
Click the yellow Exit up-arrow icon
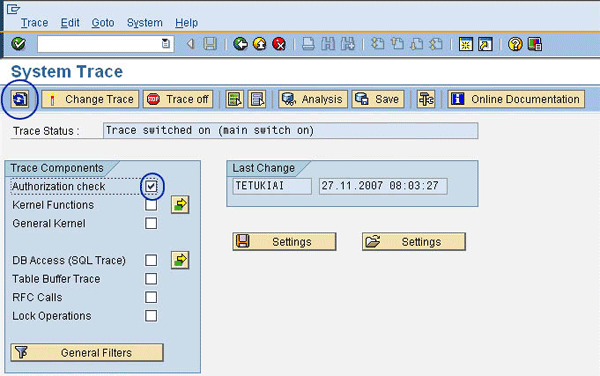[260, 44]
